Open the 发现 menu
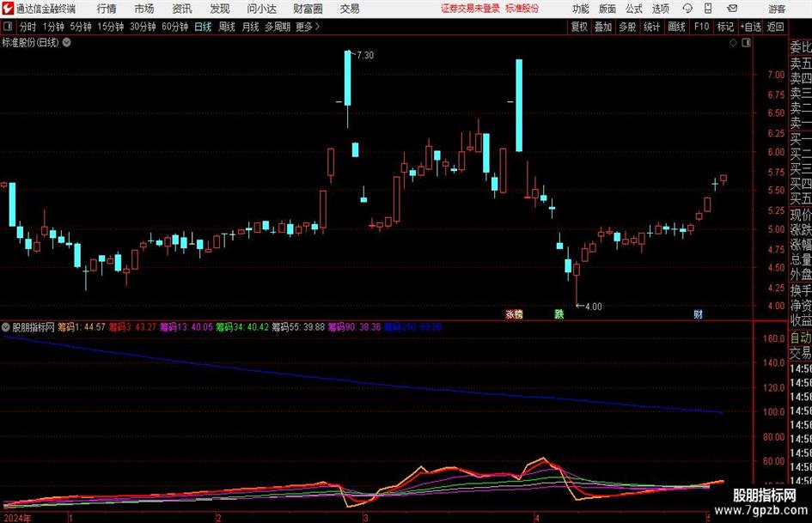The image size is (812, 523). coord(220,9)
